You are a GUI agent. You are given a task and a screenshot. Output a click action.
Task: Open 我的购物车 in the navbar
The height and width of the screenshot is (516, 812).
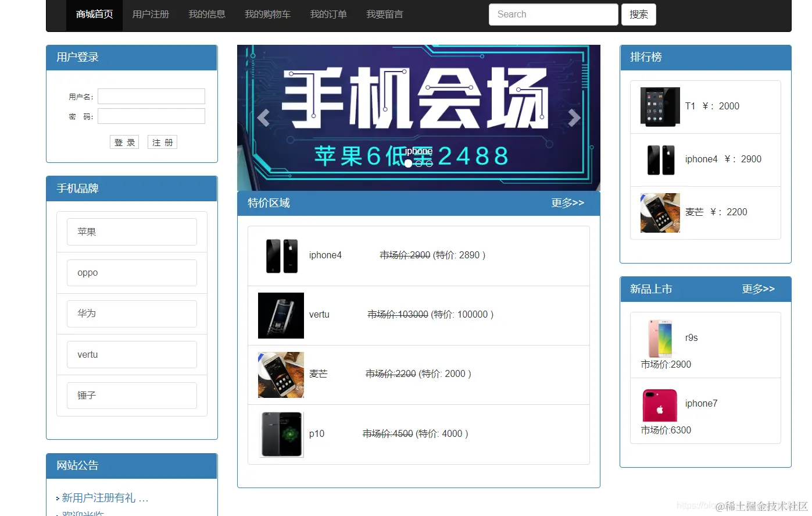click(x=267, y=15)
